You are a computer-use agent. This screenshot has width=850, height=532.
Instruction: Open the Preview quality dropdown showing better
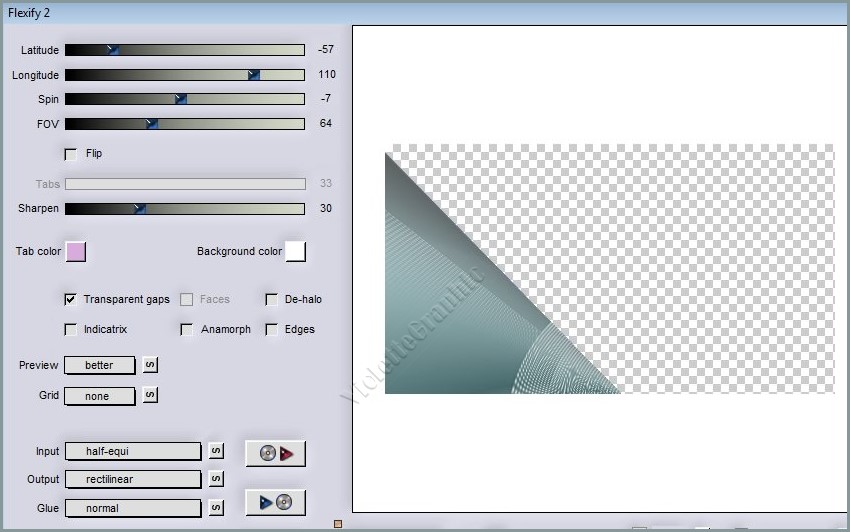(x=100, y=365)
